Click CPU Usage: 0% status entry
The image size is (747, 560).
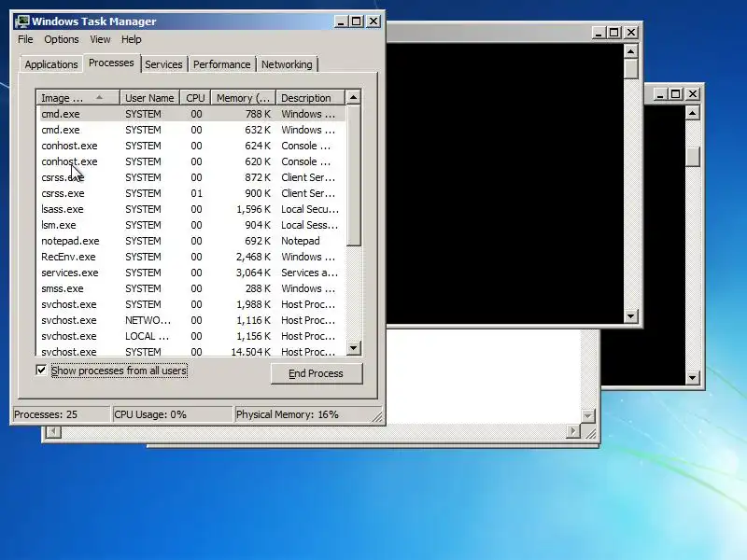coord(172,414)
